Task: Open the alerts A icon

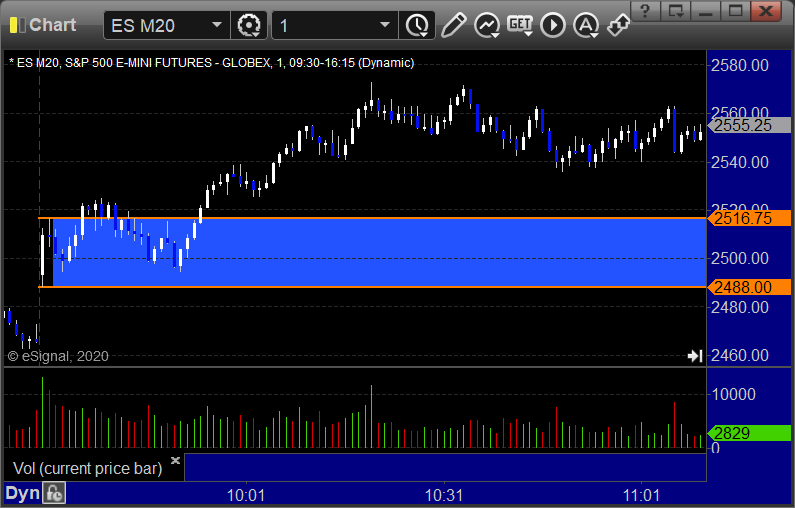Action: (586, 25)
